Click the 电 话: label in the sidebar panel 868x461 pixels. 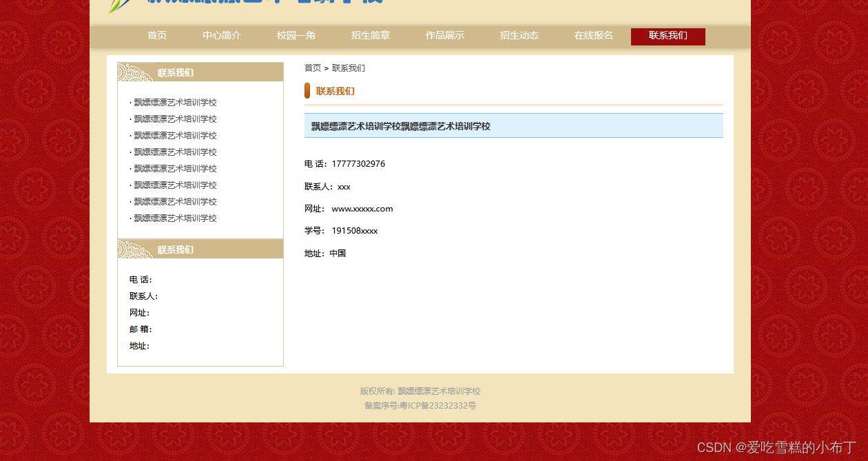(141, 280)
